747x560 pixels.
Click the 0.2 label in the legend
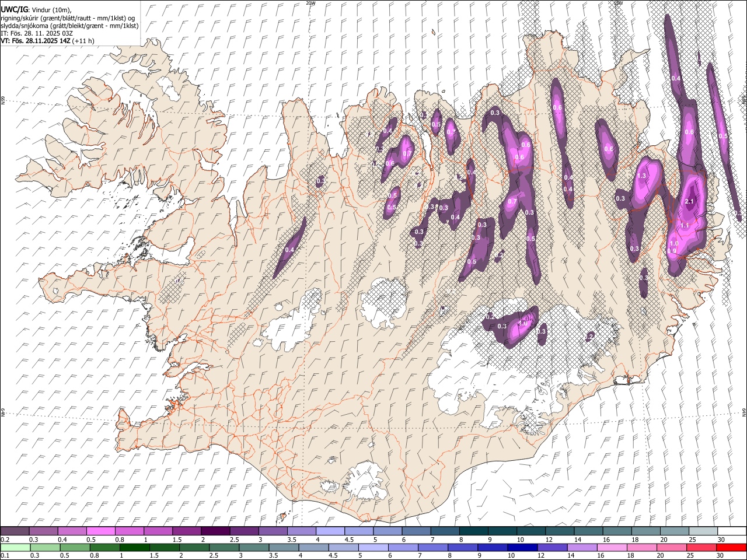[5, 540]
